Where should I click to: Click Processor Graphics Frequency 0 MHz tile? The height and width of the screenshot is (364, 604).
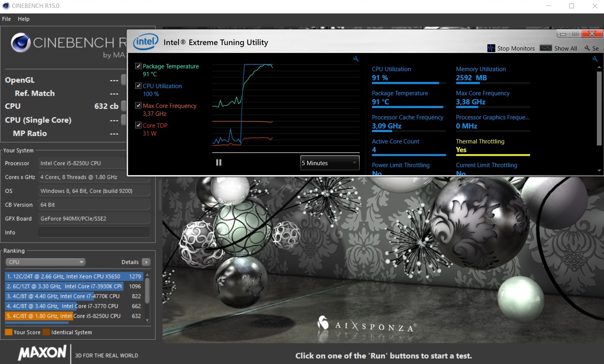(493, 123)
